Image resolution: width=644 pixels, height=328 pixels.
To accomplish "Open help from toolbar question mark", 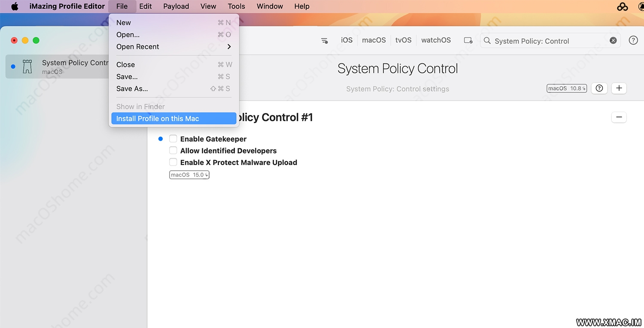I will [x=633, y=40].
